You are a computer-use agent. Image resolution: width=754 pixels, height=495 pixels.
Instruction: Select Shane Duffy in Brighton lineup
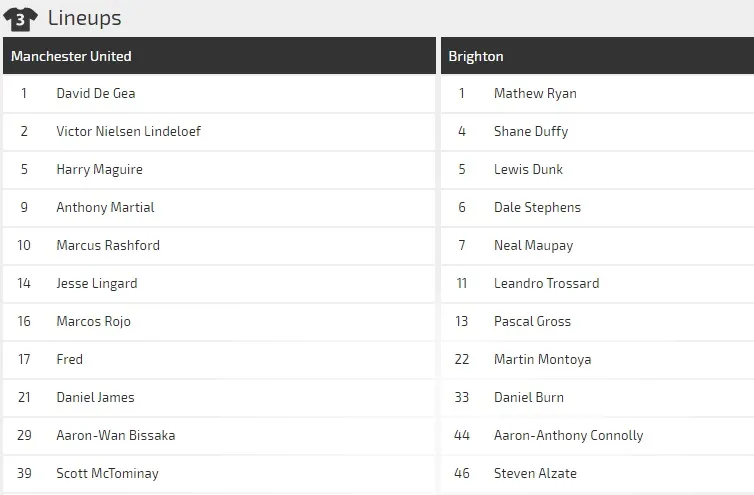(531, 132)
